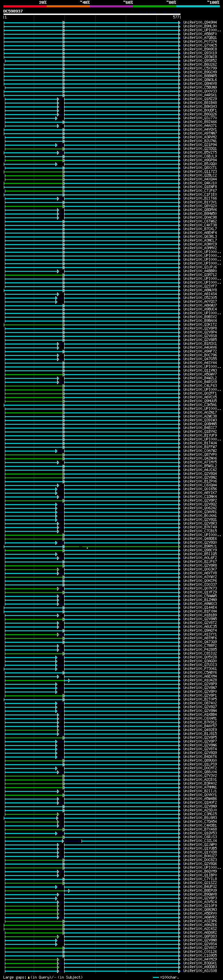Open hit UniRef100_A4RSK1
This screenshot has width=223, height=980.
200,95
